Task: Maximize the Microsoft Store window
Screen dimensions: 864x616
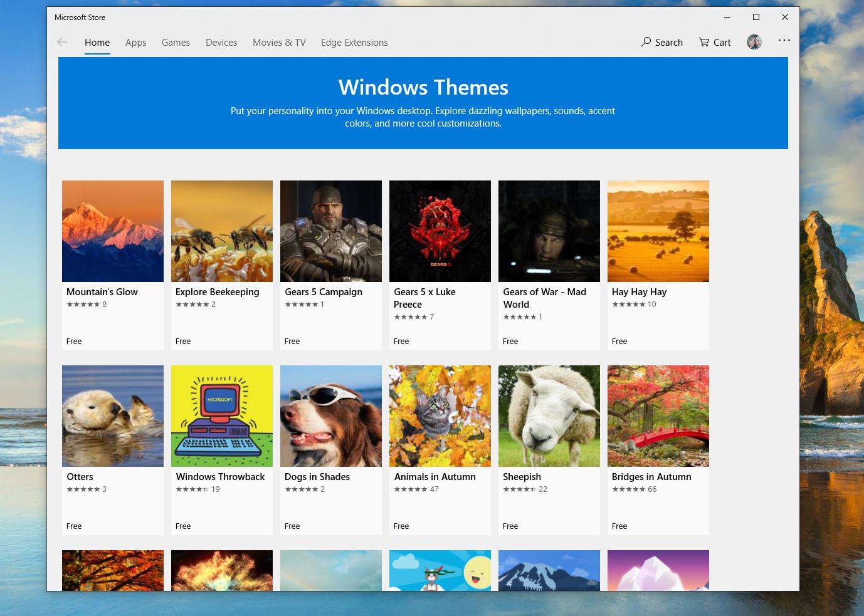Action: 756,17
